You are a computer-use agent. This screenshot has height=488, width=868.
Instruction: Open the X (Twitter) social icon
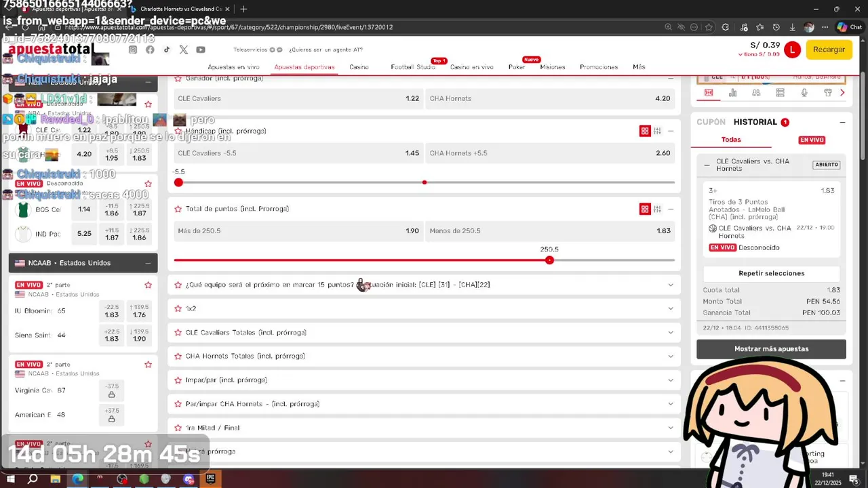pyautogui.click(x=184, y=49)
